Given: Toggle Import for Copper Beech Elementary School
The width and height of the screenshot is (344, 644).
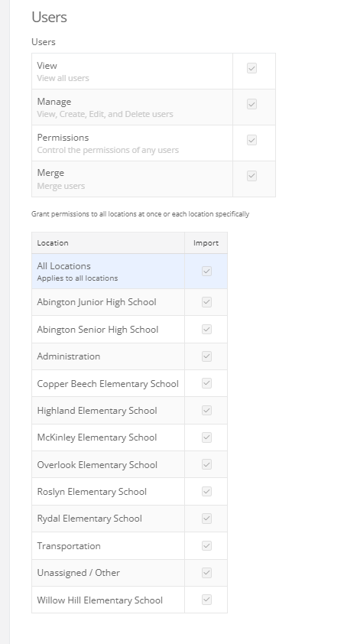Looking at the screenshot, I should [206, 383].
